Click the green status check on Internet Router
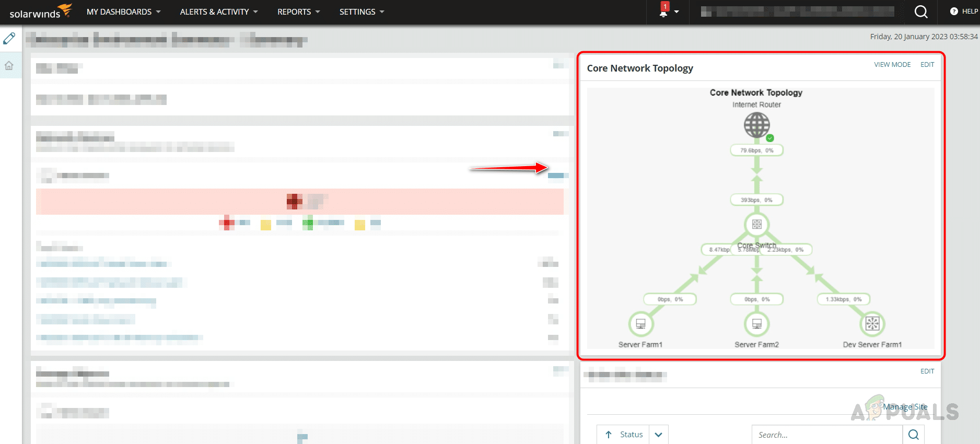Image resolution: width=980 pixels, height=444 pixels. click(x=770, y=138)
